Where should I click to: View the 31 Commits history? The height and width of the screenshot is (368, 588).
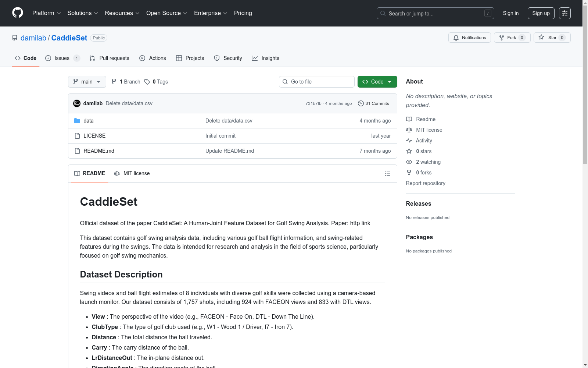pos(373,103)
